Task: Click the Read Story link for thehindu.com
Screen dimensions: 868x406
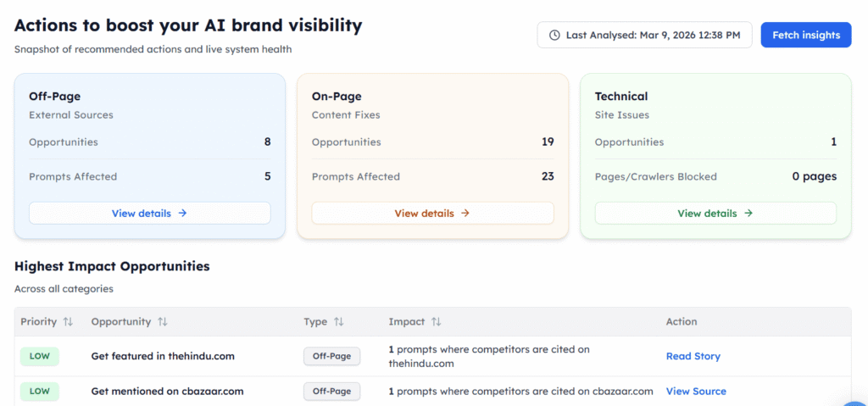Action: 693,356
